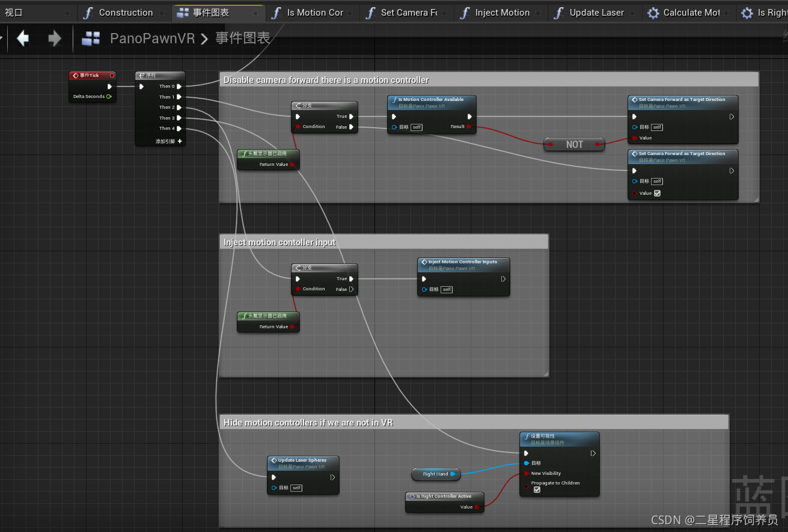Click the New Visibility pin on 设置可视性 node

pos(526,474)
